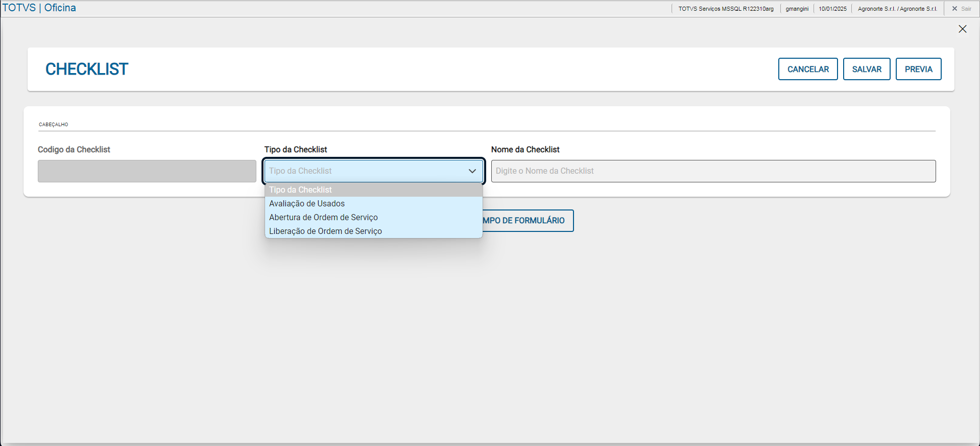This screenshot has height=446, width=980.
Task: Open the PREVIA preview button
Action: [918, 69]
